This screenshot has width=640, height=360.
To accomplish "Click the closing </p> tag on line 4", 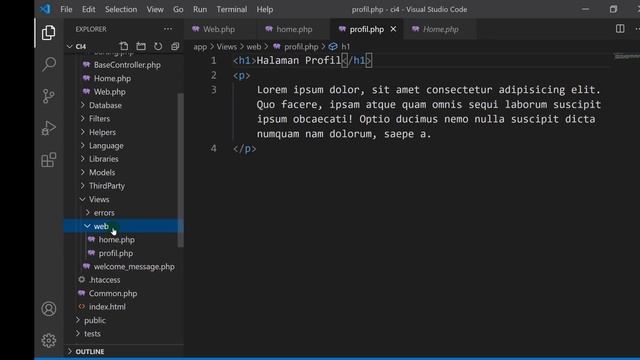I will (244, 149).
